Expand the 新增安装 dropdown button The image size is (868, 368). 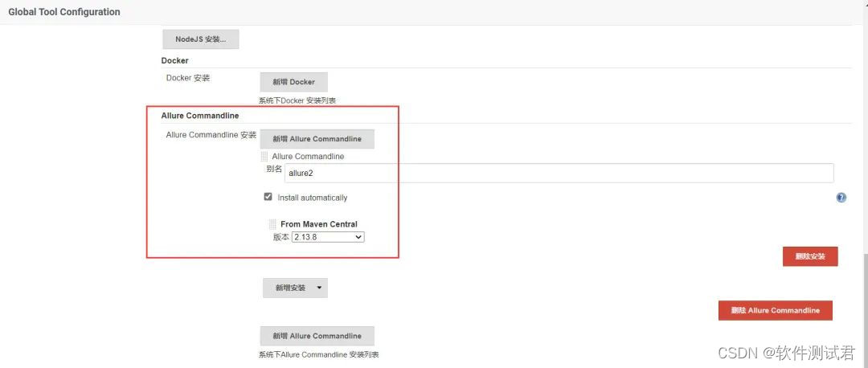pos(295,288)
